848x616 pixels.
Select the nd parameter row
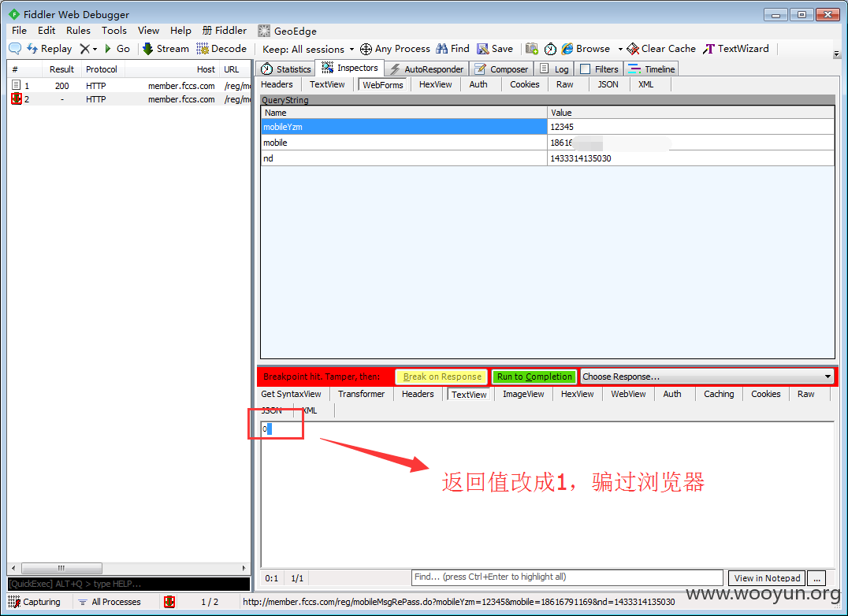click(x=548, y=158)
